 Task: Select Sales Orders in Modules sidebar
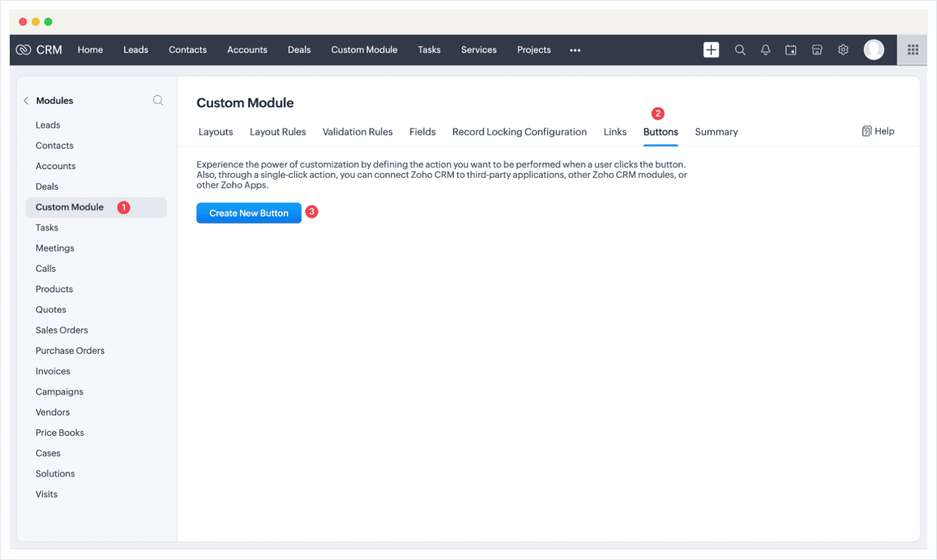61,330
